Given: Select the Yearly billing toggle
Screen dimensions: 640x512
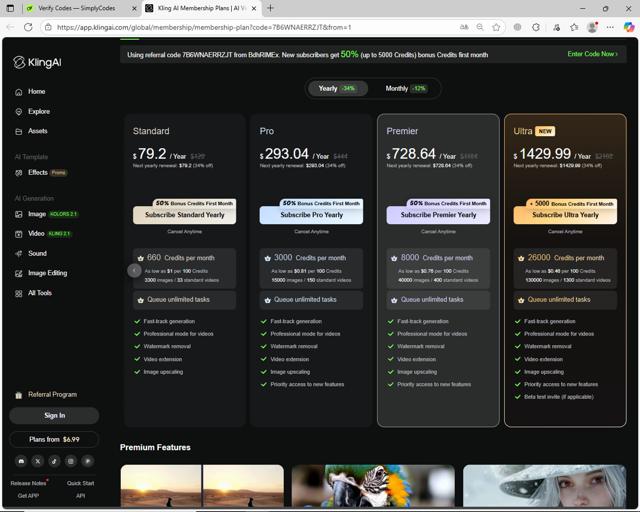Looking at the screenshot, I should pyautogui.click(x=338, y=88).
